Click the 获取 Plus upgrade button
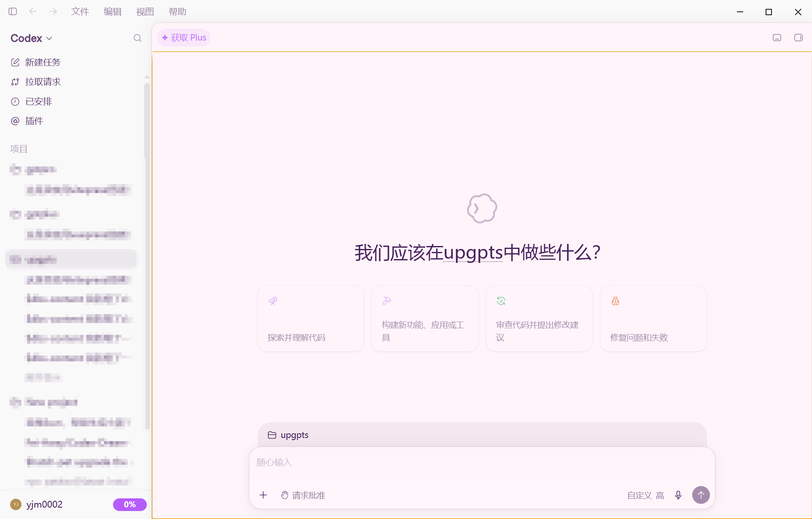This screenshot has width=812, height=519. pyautogui.click(x=184, y=38)
